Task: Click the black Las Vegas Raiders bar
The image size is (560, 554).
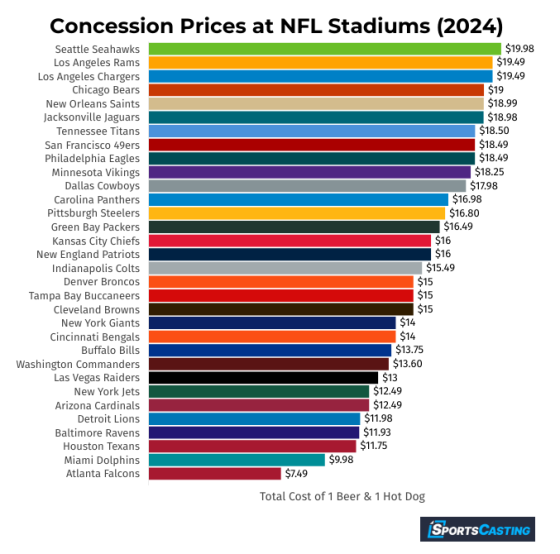Action: click(x=263, y=378)
